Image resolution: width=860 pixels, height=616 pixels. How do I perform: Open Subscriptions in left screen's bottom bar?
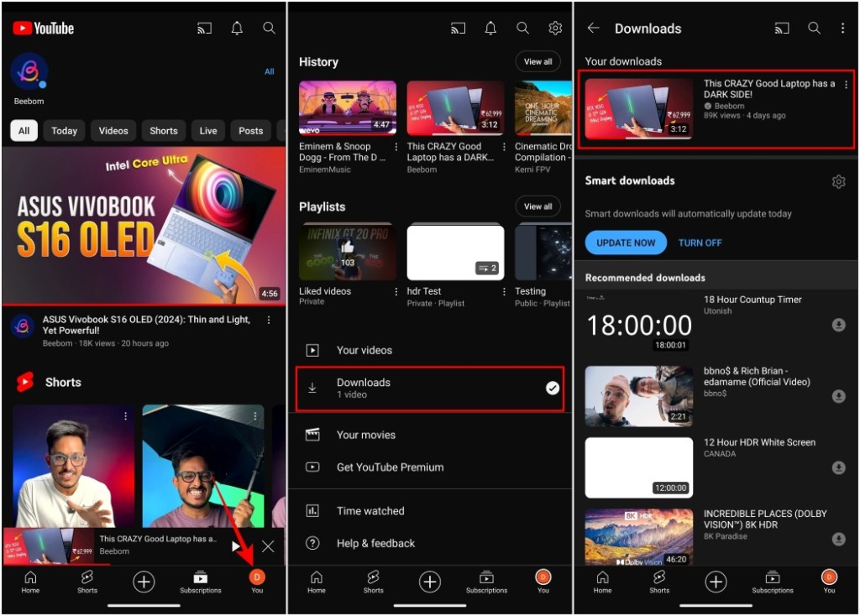click(x=200, y=582)
